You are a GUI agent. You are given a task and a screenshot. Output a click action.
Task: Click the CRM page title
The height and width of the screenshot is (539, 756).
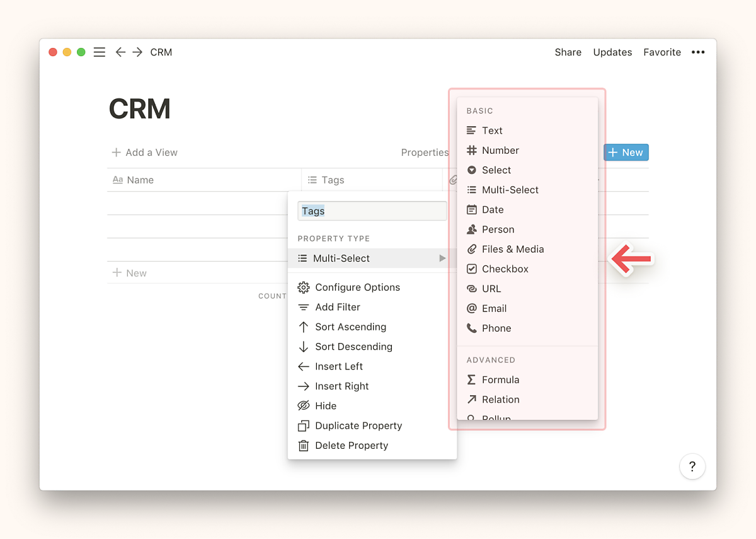140,109
